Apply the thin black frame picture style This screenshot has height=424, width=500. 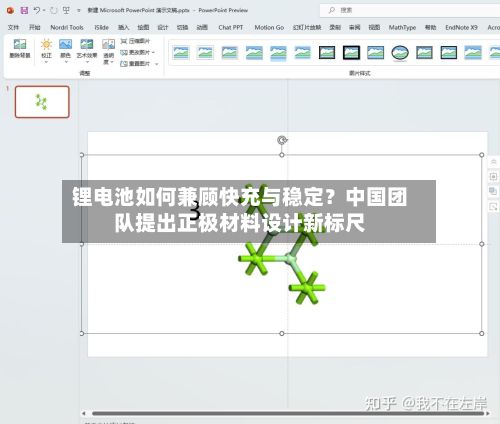327,52
